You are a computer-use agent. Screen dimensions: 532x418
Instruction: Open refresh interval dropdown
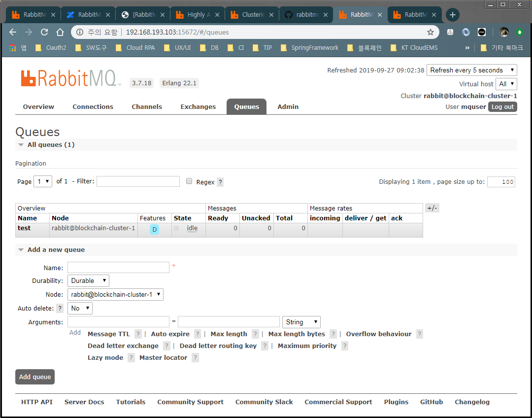click(471, 70)
